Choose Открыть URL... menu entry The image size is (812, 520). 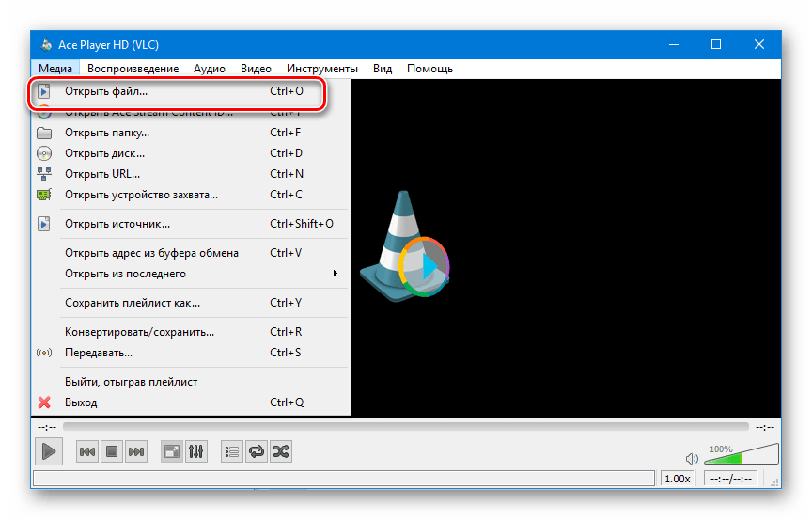pos(191,174)
